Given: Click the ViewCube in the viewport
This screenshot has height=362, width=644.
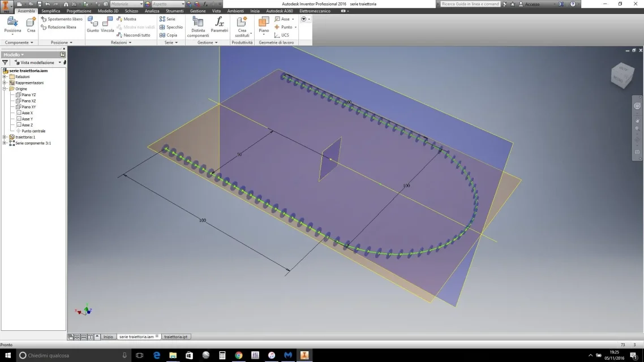Looking at the screenshot, I should (622, 75).
